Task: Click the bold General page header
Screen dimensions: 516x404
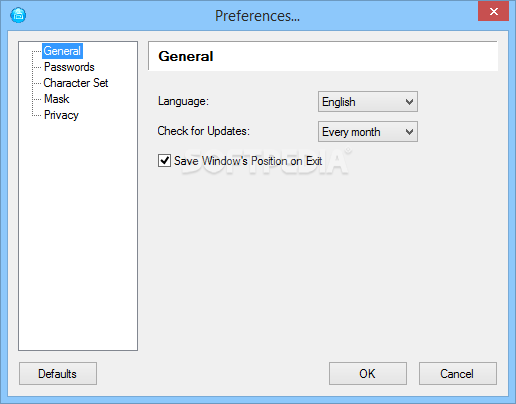Action: [186, 56]
